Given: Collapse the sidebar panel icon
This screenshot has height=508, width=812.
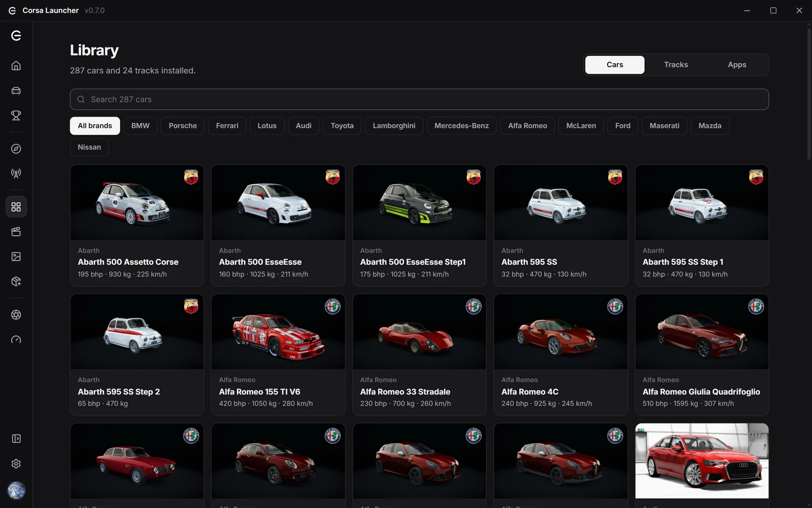Looking at the screenshot, I should coord(16,438).
